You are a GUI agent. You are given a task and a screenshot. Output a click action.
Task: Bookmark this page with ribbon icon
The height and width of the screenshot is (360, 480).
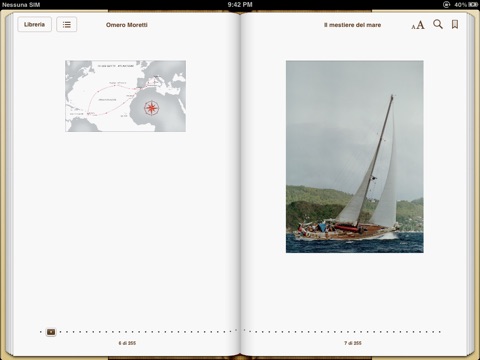455,24
